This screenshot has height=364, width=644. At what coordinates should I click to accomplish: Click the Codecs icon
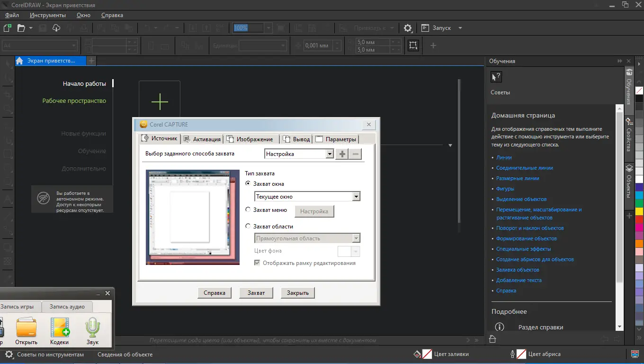point(60,328)
